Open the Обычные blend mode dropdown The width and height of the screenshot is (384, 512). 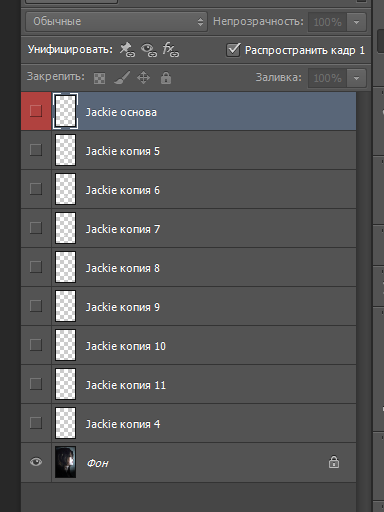click(x=116, y=22)
